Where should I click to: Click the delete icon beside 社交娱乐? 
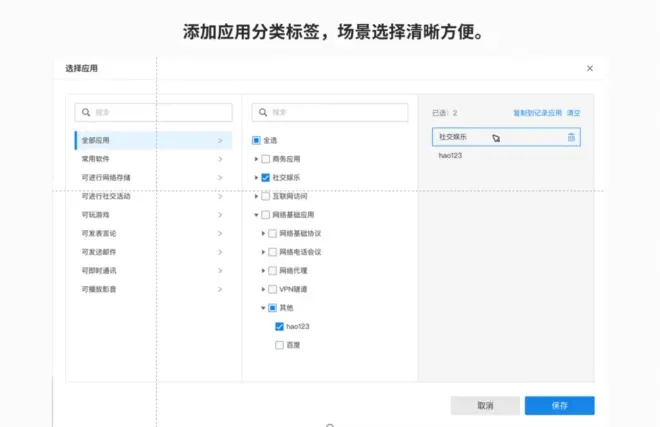(571, 137)
